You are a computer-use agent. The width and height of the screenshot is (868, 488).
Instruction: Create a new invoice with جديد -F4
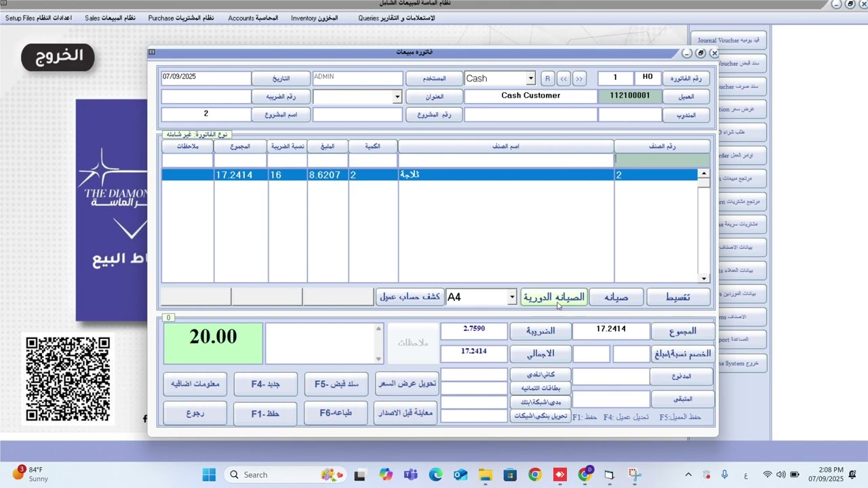[x=265, y=384]
